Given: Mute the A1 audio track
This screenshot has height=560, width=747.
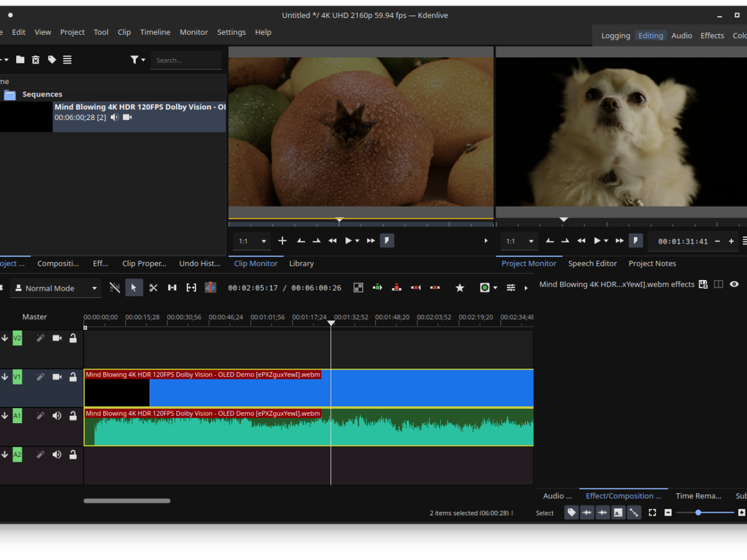Looking at the screenshot, I should pyautogui.click(x=57, y=416).
